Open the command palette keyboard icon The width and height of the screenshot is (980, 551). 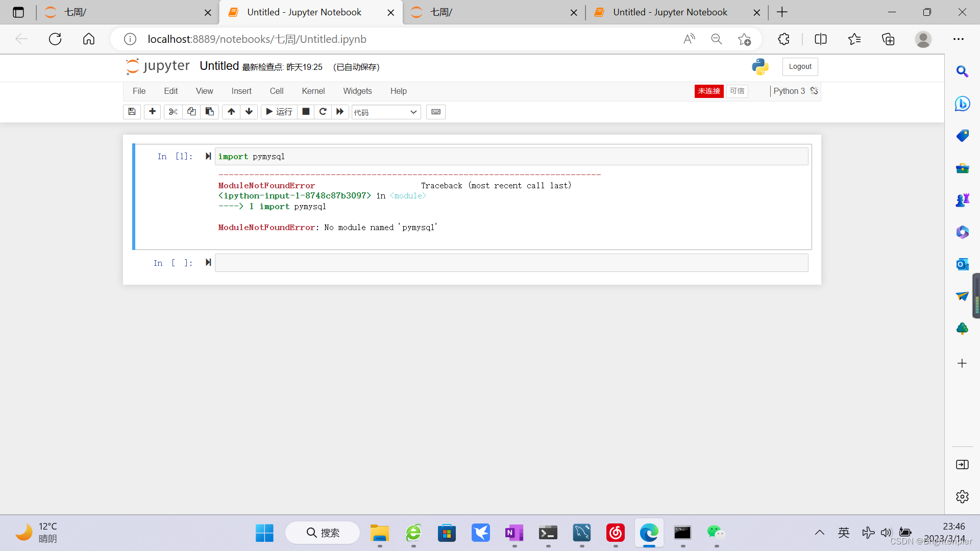436,112
